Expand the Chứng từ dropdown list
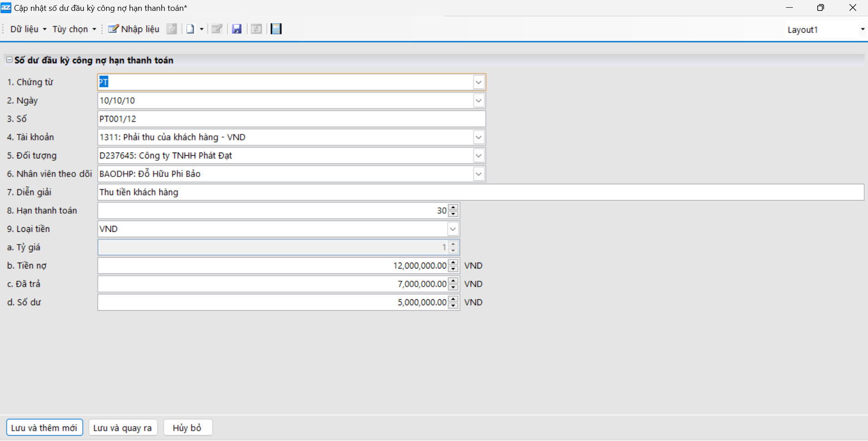 [x=478, y=82]
